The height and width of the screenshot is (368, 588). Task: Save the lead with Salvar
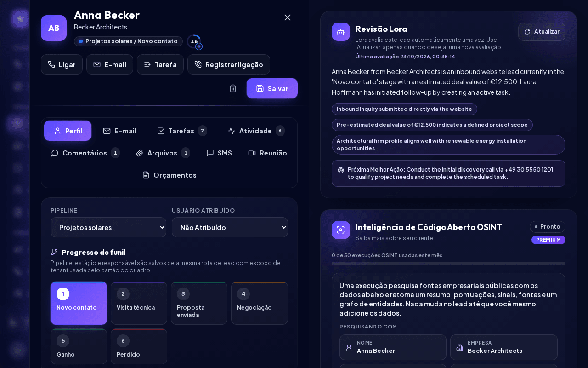click(272, 88)
